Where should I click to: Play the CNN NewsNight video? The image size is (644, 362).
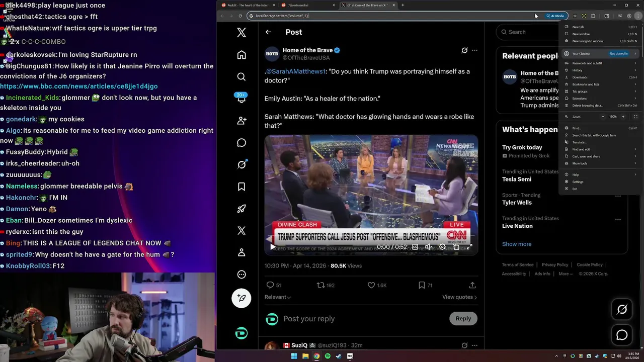[x=273, y=247]
